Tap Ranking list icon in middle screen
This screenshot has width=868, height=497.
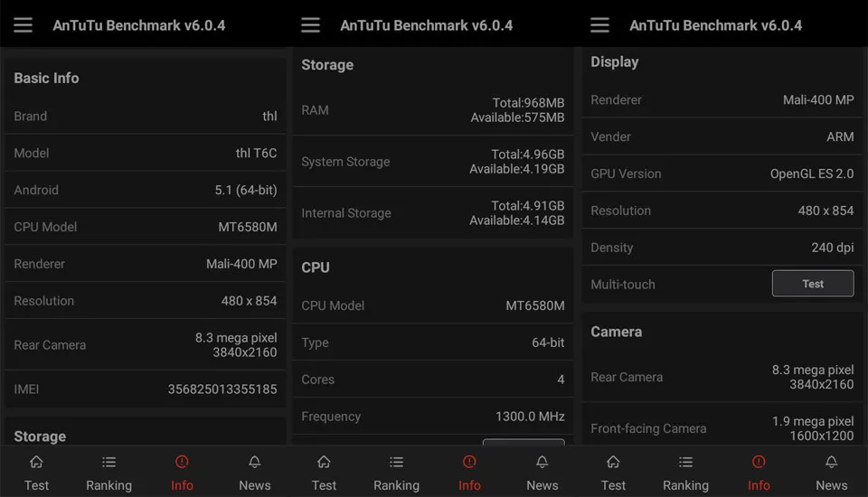[396, 462]
